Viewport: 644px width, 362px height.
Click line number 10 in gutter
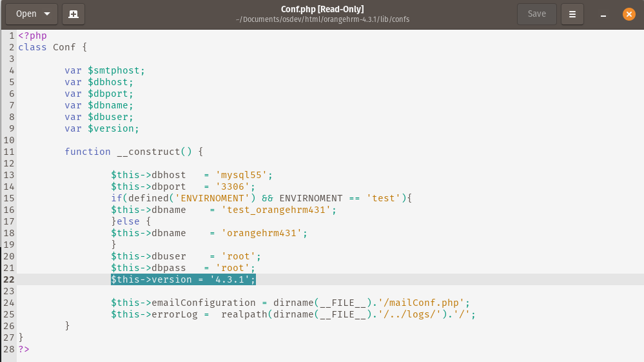[9, 140]
